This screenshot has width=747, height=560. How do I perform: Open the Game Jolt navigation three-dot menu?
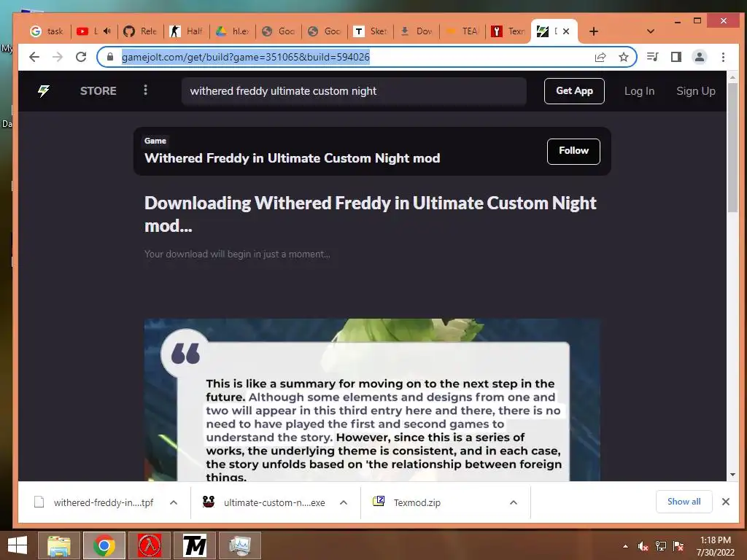146,90
